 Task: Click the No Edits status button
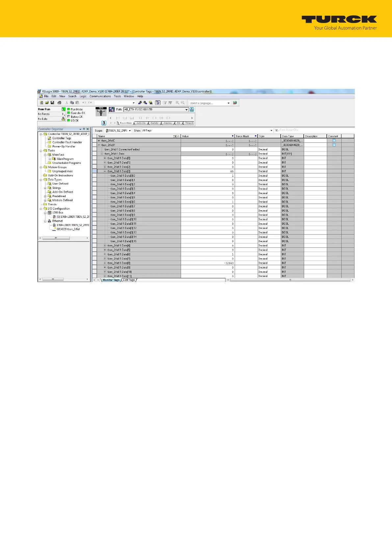51,119
